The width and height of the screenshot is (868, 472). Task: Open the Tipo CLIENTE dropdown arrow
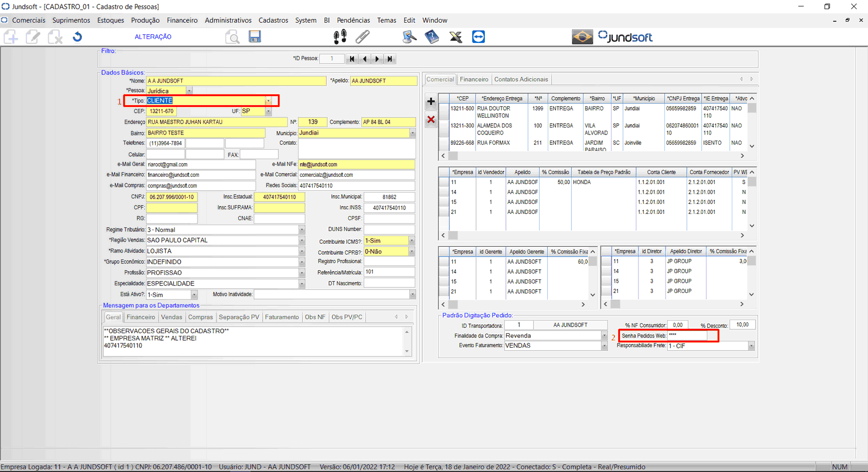click(x=268, y=101)
